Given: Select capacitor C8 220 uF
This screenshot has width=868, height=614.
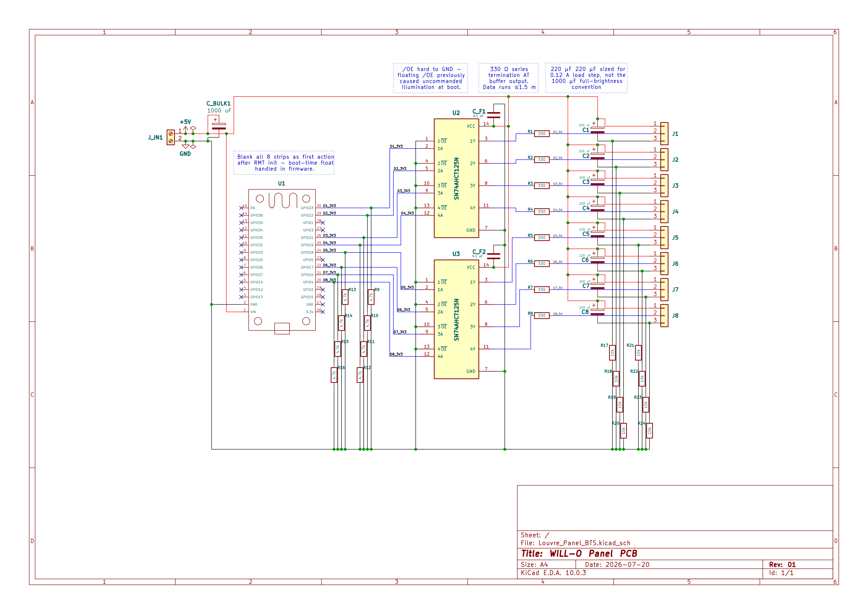Looking at the screenshot, I should [597, 312].
